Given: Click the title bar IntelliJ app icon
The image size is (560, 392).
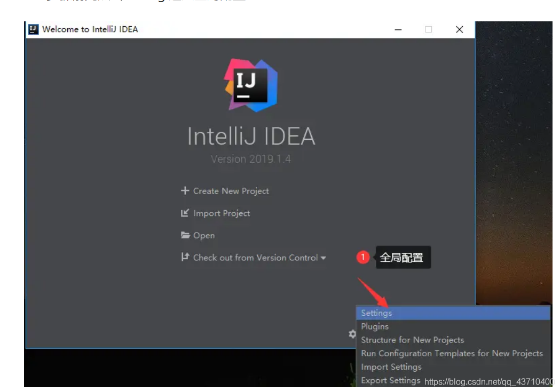Looking at the screenshot, I should [x=33, y=29].
